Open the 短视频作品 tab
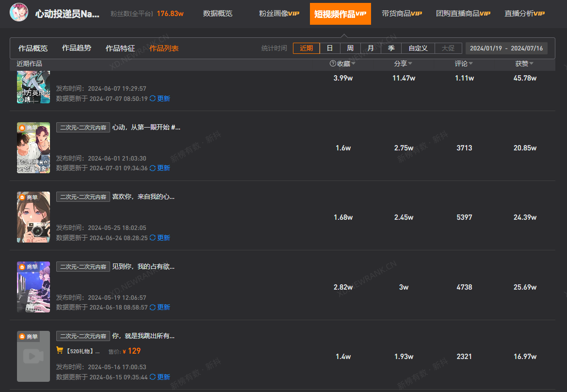567x392 pixels. click(340, 14)
